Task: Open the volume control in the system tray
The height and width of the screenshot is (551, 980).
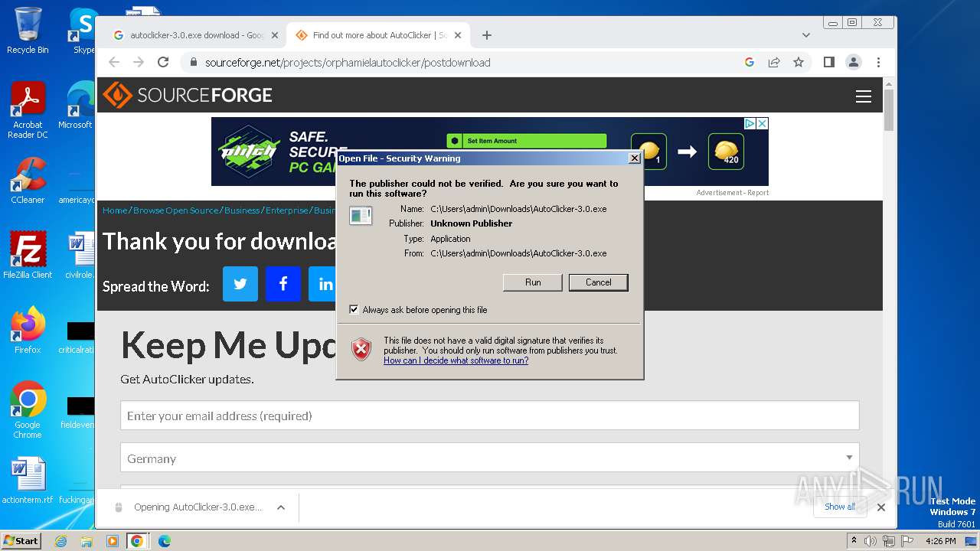Action: point(871,541)
